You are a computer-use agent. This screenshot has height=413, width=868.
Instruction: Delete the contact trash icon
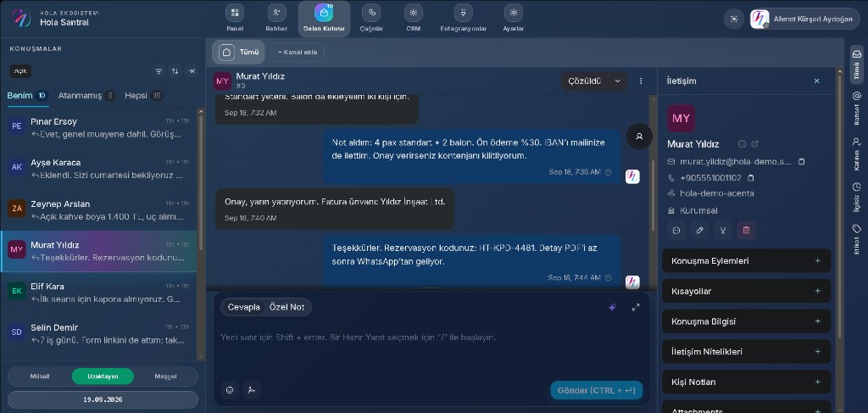(746, 231)
